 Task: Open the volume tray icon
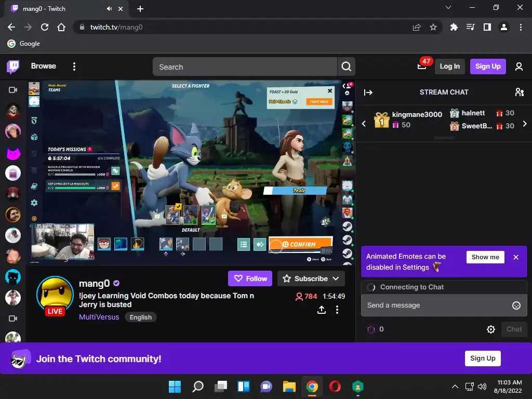pyautogui.click(x=482, y=387)
